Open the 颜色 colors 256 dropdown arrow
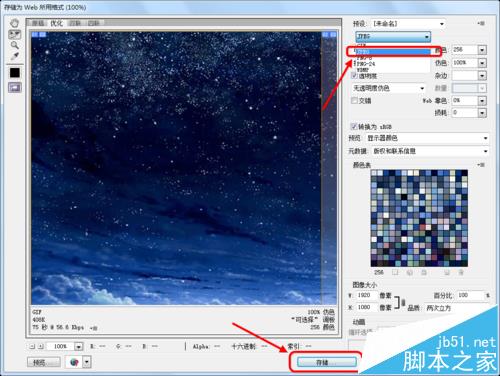Image resolution: width=500 pixels, height=376 pixels. pos(482,50)
